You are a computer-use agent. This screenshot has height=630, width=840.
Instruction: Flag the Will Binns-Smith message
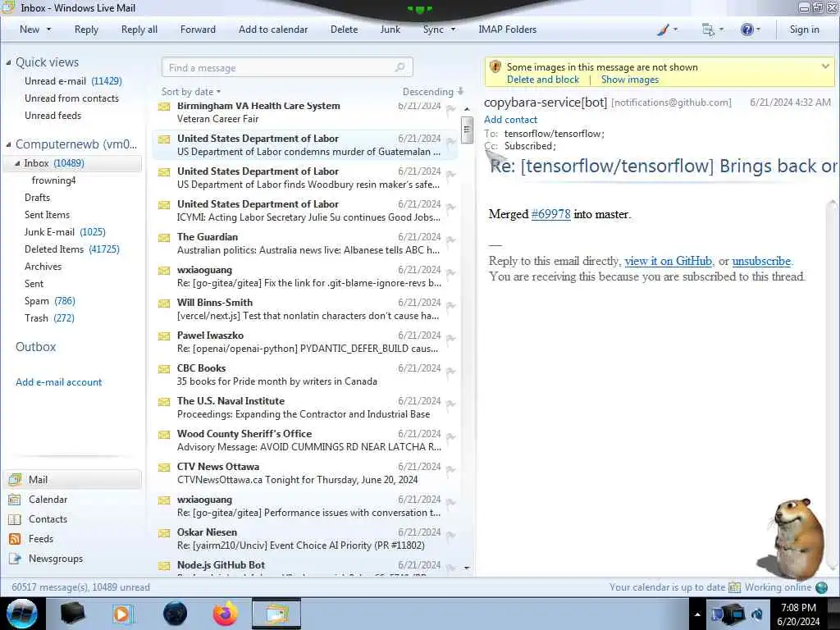[x=450, y=305]
